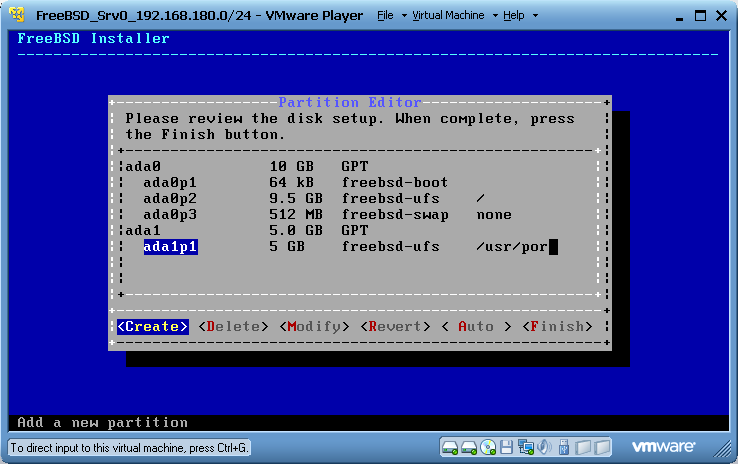The width and height of the screenshot is (738, 464).
Task: Click the VMware Player title bar icon
Action: click(17, 16)
